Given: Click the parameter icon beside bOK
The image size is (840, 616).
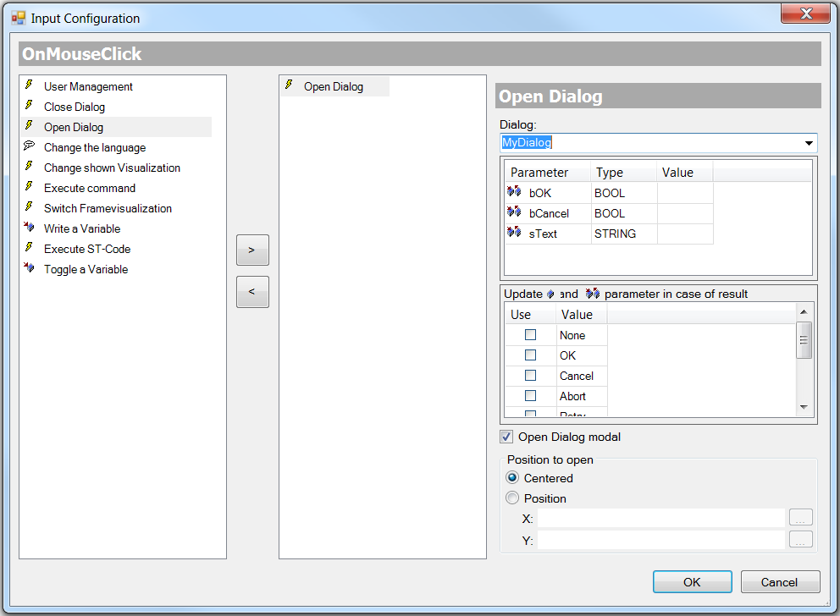Looking at the screenshot, I should click(x=514, y=191).
